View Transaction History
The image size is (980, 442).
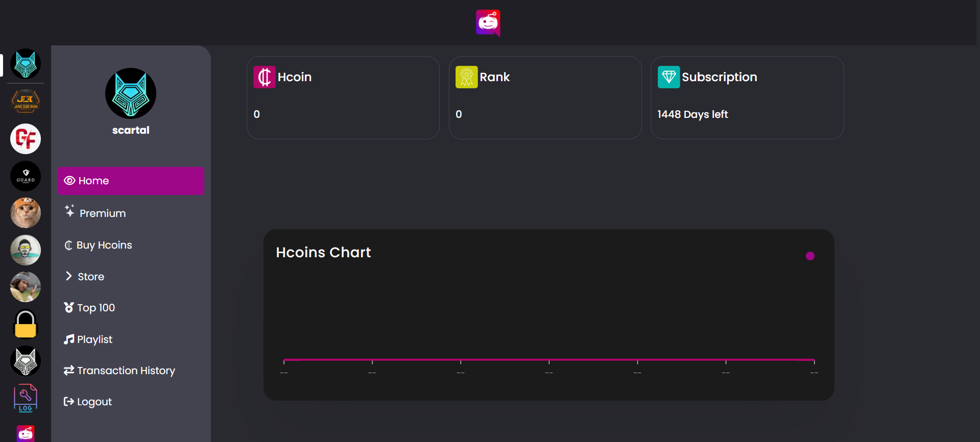point(126,371)
